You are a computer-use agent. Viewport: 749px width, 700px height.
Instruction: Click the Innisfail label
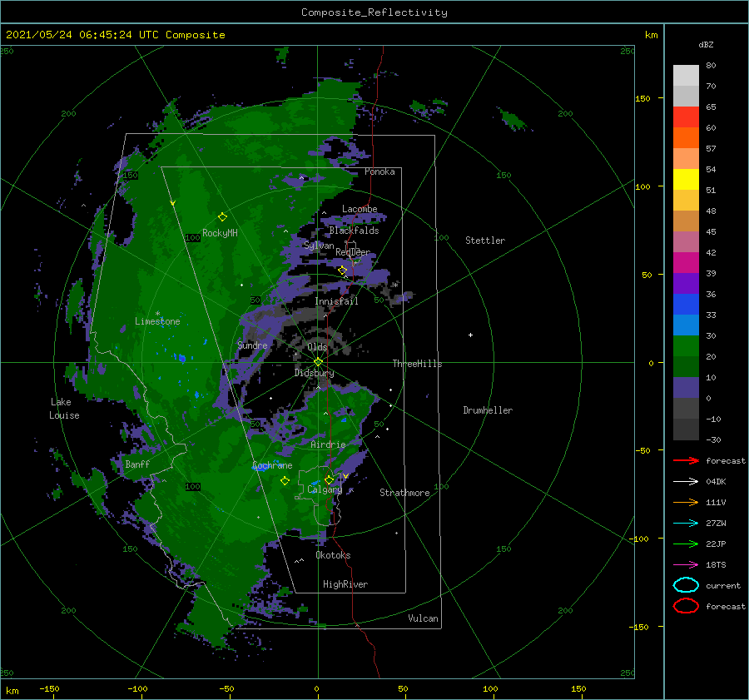(336, 301)
